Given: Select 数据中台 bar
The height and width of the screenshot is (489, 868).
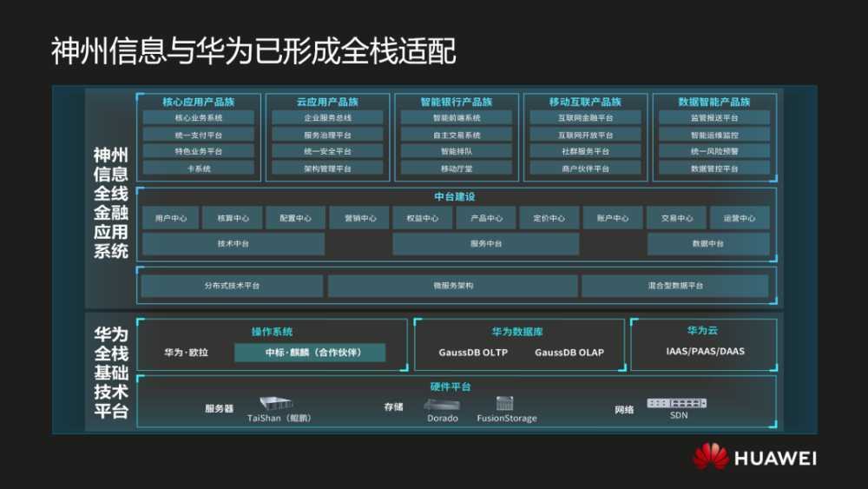Looking at the screenshot, I should [x=708, y=244].
